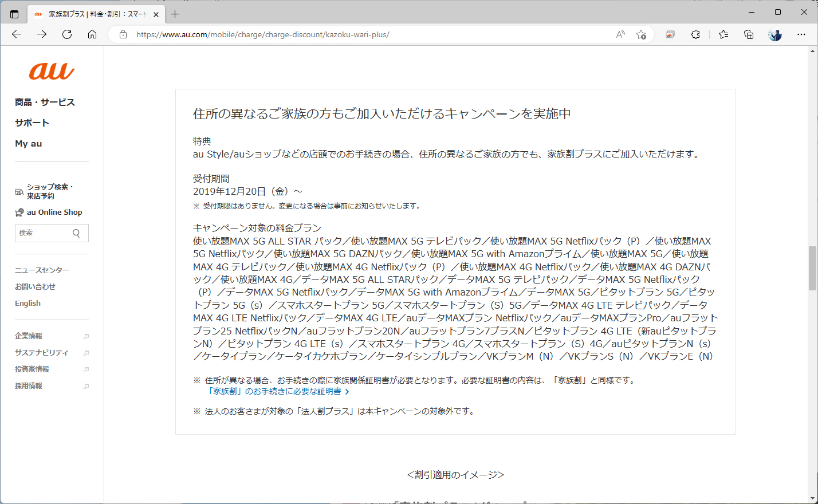Click the site information lock icon
Image resolution: width=818 pixels, height=504 pixels.
point(123,34)
